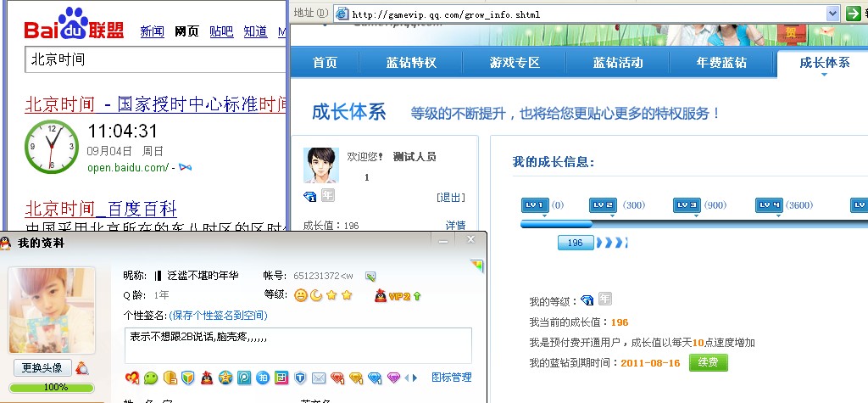The width and height of the screenshot is (868, 403).
Task: Open the 北京时间 - 国家授时中心 result
Action: pos(156,104)
